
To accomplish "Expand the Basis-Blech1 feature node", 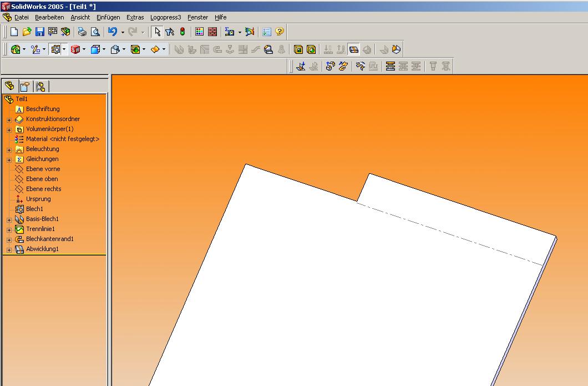I will (9, 219).
